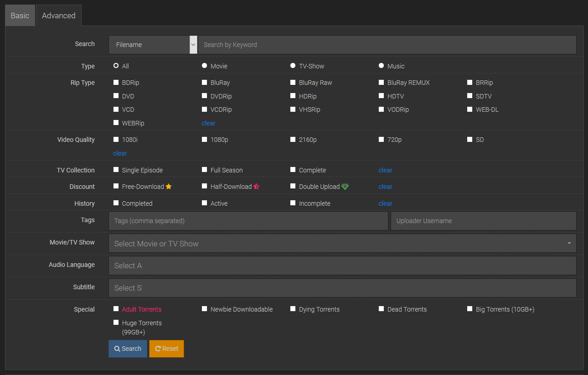The height and width of the screenshot is (375, 588).
Task: Enable the Adult Torrents special filter
Action: (116, 309)
